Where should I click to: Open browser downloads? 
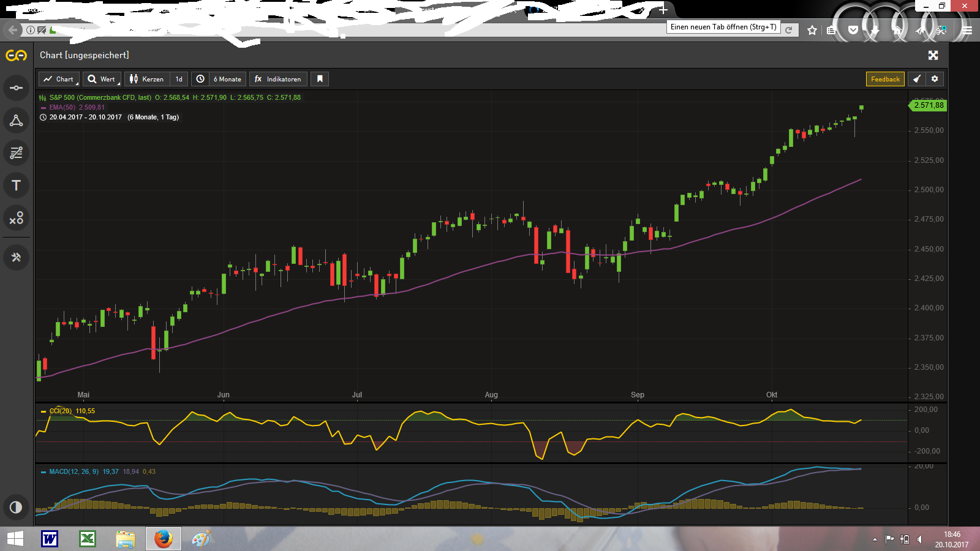pos(875,30)
